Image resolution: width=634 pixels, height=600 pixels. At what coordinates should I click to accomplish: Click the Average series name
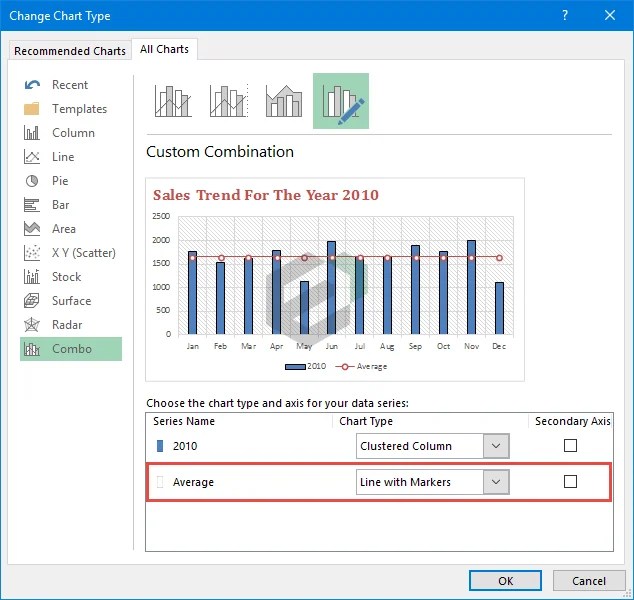(193, 482)
